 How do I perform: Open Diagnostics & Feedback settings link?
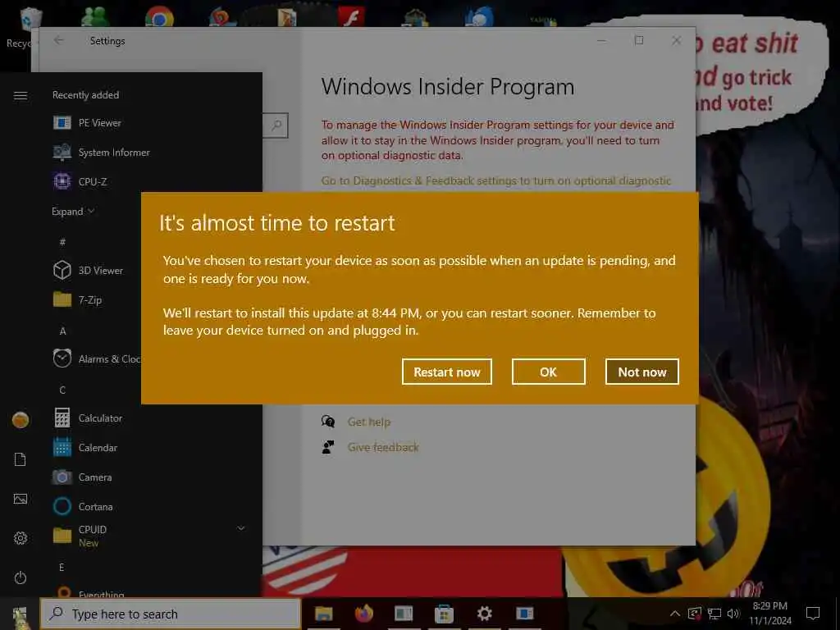[496, 181]
